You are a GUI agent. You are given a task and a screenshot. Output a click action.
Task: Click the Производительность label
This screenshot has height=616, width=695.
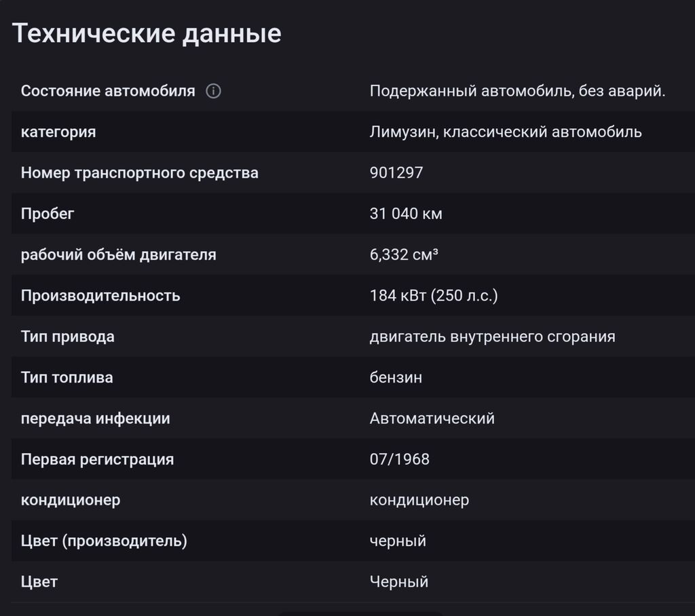pos(100,296)
